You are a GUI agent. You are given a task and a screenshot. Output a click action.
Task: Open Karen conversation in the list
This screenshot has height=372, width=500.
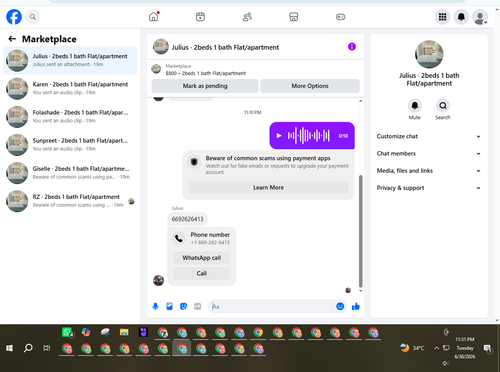[70, 88]
